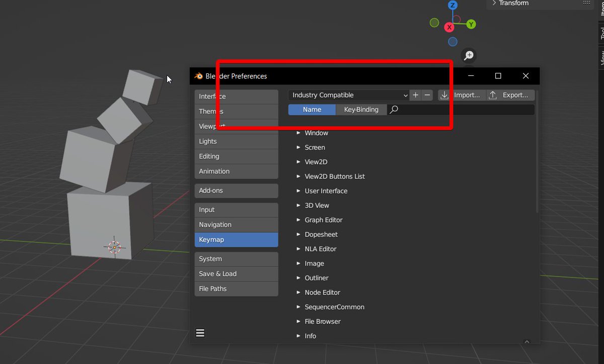This screenshot has height=364, width=604.
Task: Remove keymap preset with minus button
Action: point(427,95)
